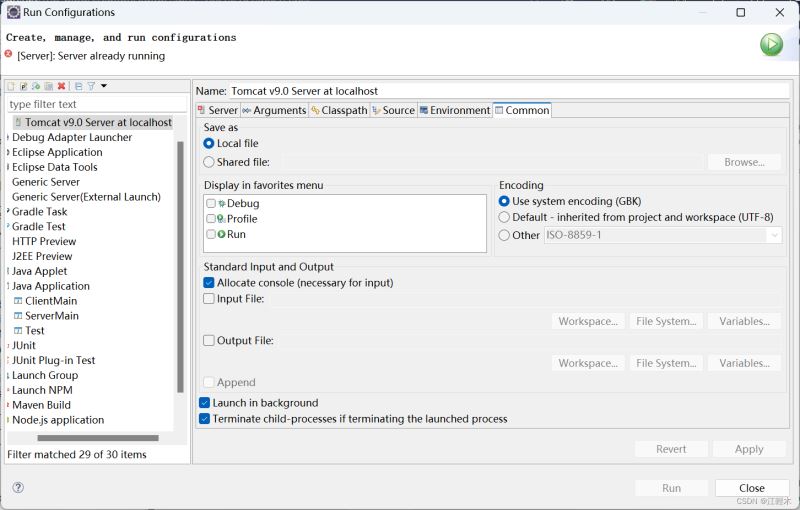Click the Test Java application icon
The height and width of the screenshot is (510, 800).
click(x=18, y=330)
